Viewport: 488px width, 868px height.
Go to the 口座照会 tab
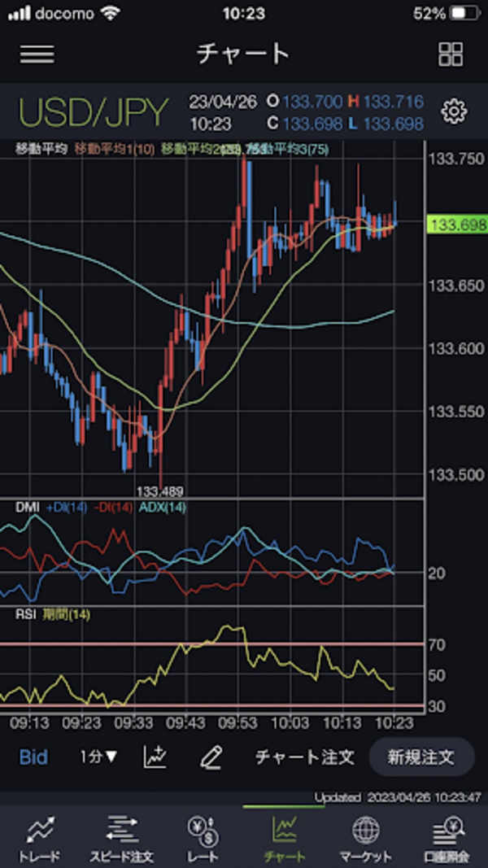tap(447, 838)
